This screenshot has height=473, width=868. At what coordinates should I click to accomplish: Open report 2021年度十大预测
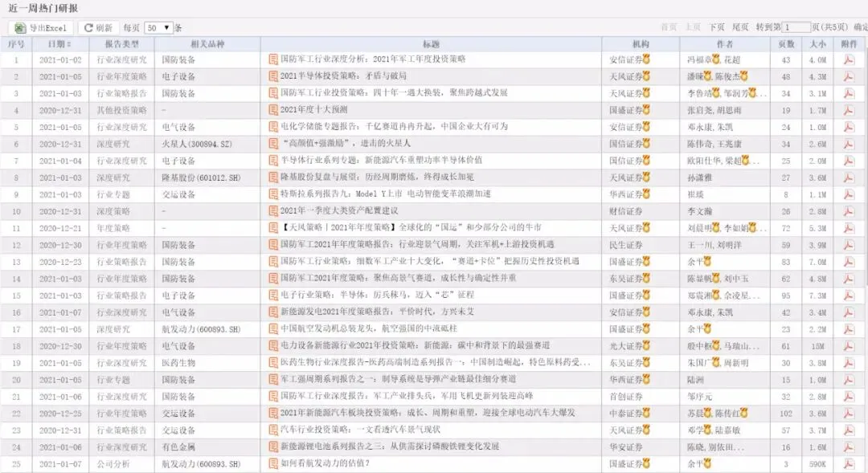[x=314, y=109]
